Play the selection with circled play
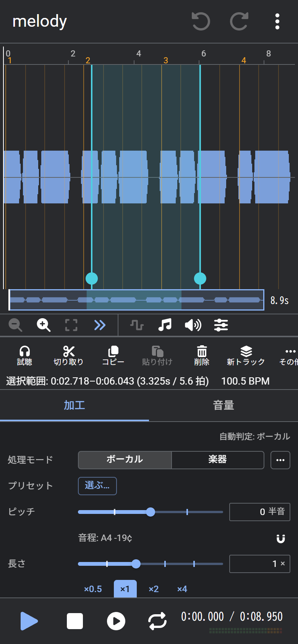 pyautogui.click(x=116, y=621)
